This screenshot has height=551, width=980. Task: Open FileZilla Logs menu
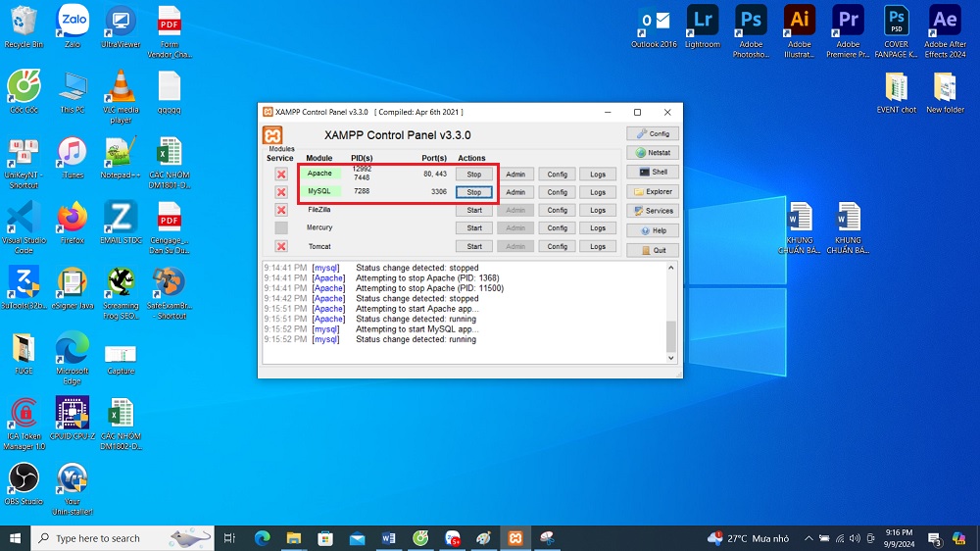(x=598, y=210)
